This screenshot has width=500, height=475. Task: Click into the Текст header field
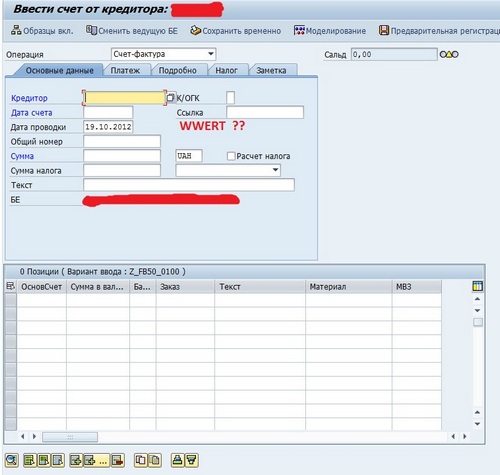pyautogui.click(x=189, y=185)
